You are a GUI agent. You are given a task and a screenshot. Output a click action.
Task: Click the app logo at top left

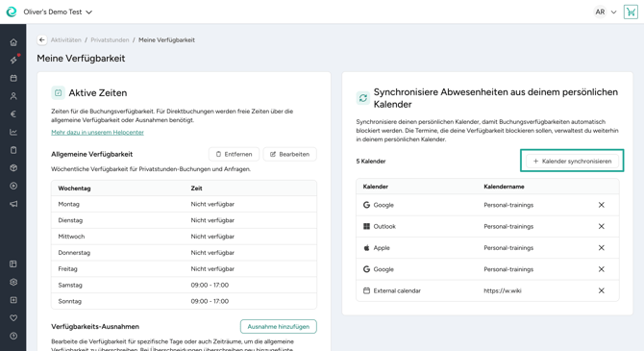click(12, 12)
